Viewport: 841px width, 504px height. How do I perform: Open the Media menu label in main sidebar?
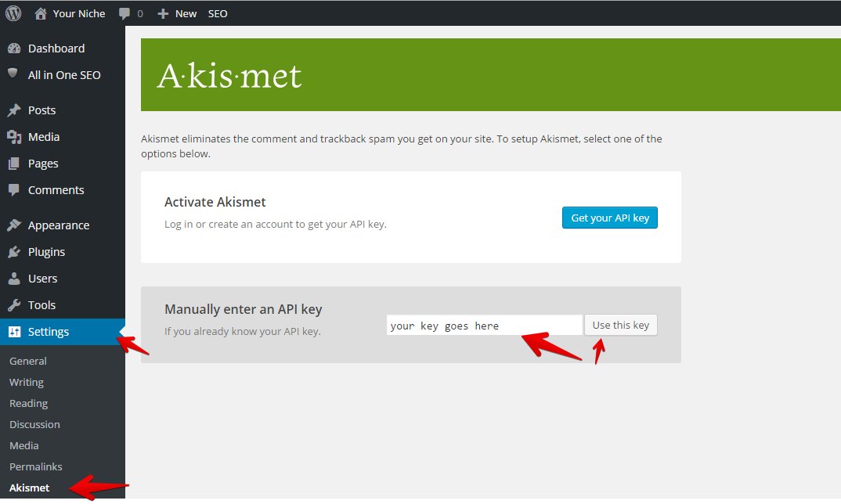(x=43, y=137)
